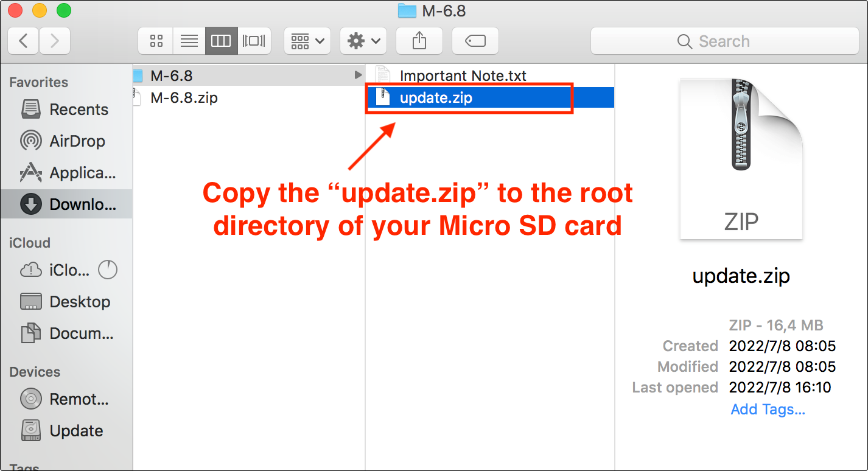Viewport: 868px width, 471px height.
Task: Click the Add Tags link
Action: click(x=768, y=410)
